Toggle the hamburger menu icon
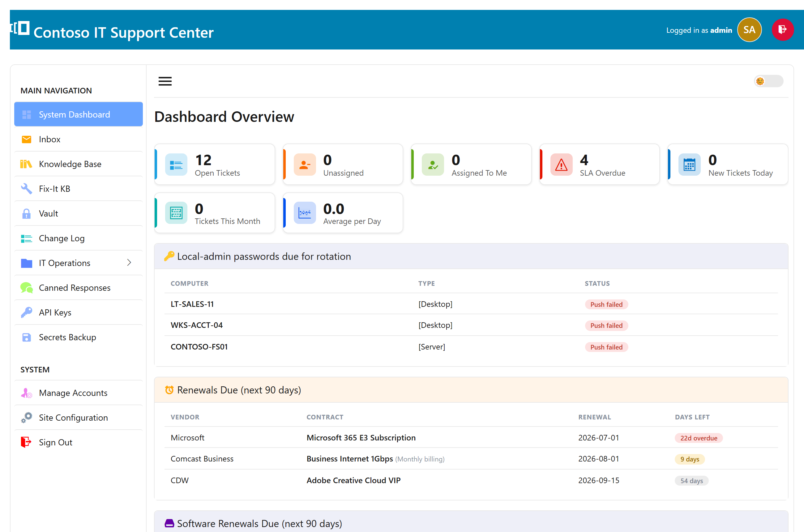 pyautogui.click(x=165, y=81)
